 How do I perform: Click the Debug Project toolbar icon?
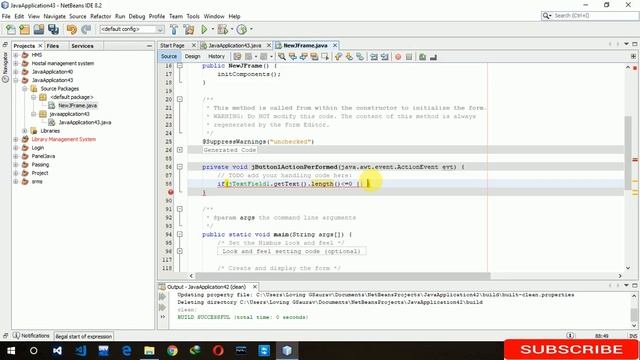[x=222, y=29]
